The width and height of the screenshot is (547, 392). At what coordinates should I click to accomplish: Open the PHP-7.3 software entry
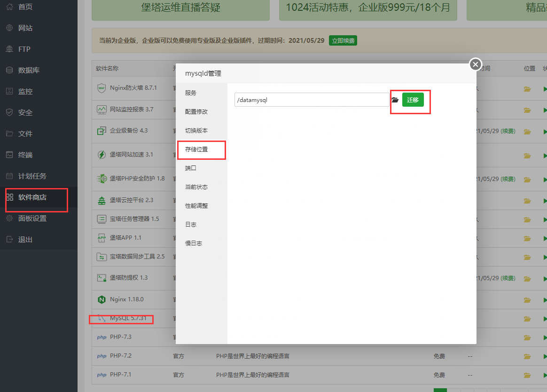coord(121,337)
